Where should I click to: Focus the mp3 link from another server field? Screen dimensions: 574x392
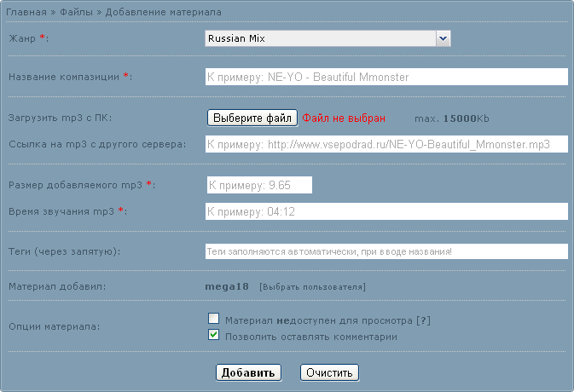(386, 144)
